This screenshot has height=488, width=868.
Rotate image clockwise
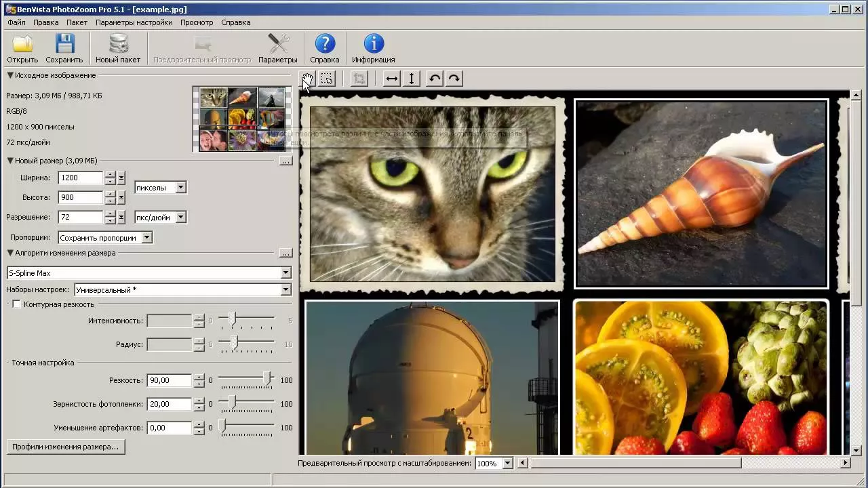tap(454, 79)
